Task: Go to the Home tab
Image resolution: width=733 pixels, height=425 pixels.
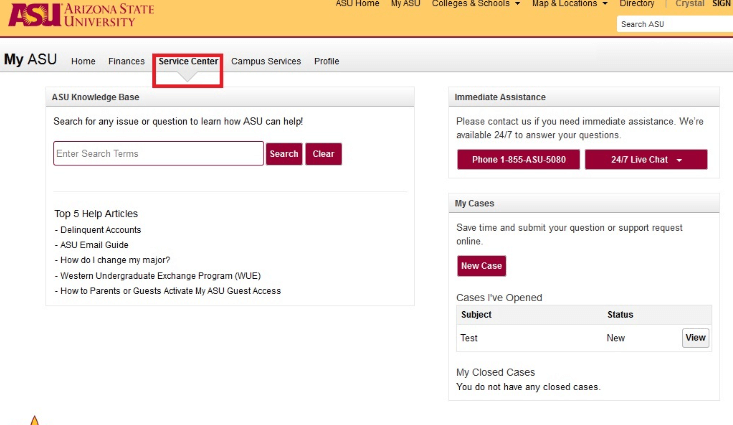Action: click(x=83, y=61)
